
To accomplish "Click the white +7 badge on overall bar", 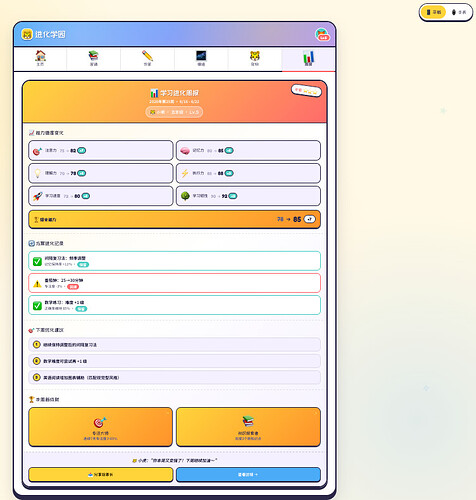I will pyautogui.click(x=309, y=219).
